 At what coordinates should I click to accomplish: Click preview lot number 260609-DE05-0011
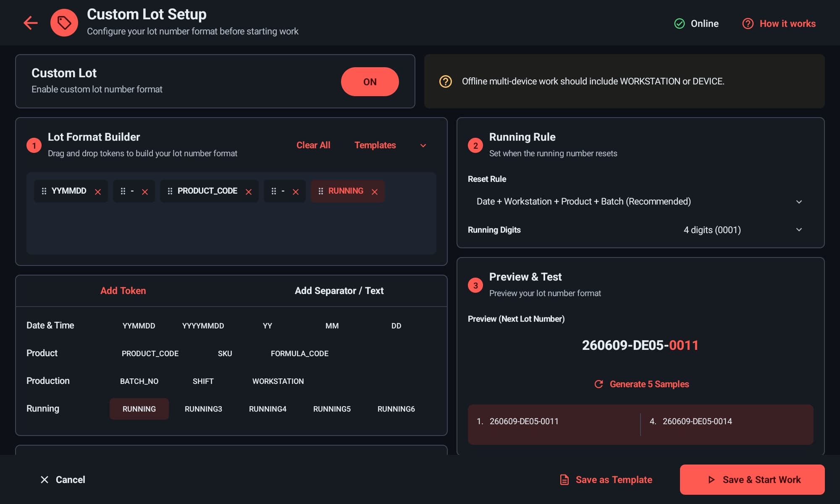pyautogui.click(x=640, y=345)
